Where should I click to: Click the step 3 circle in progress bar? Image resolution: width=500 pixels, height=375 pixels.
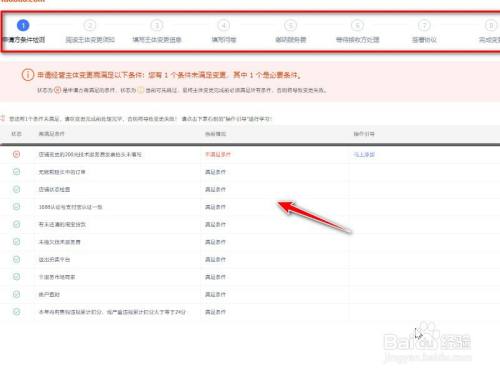point(157,25)
